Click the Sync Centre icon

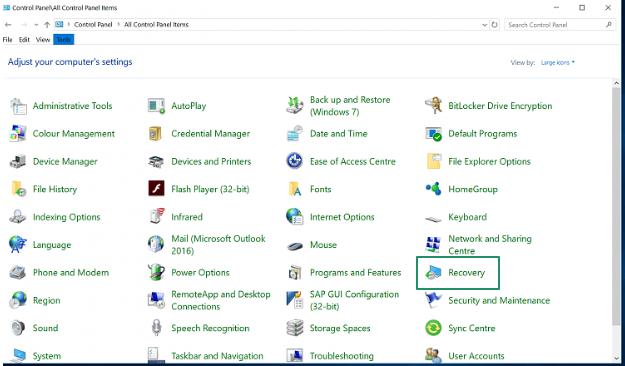[433, 328]
